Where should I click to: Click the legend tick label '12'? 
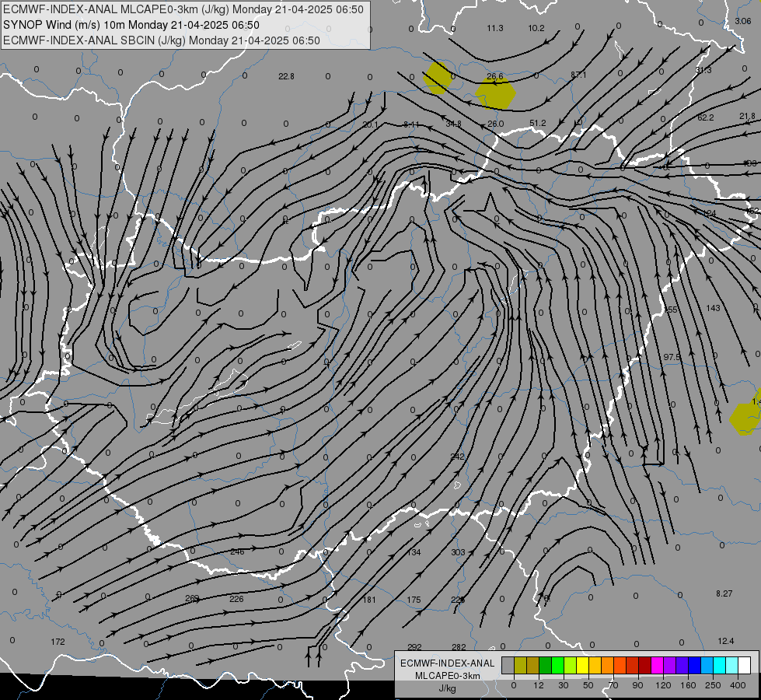click(x=539, y=685)
